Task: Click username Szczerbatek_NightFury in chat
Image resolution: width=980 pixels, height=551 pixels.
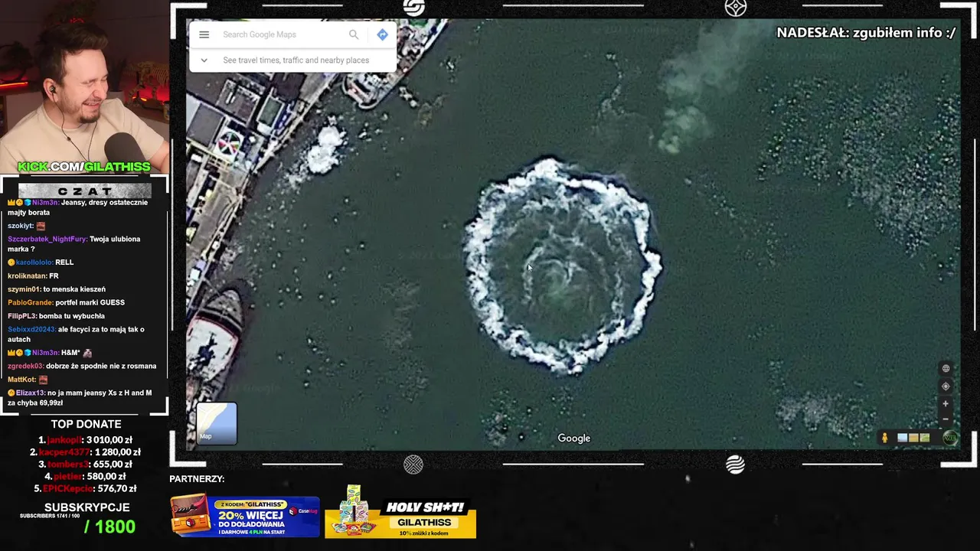Action: point(47,239)
